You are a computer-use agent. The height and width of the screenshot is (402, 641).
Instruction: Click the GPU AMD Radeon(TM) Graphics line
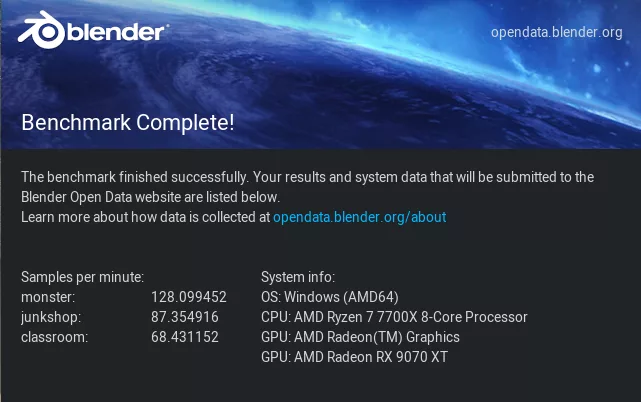click(360, 337)
